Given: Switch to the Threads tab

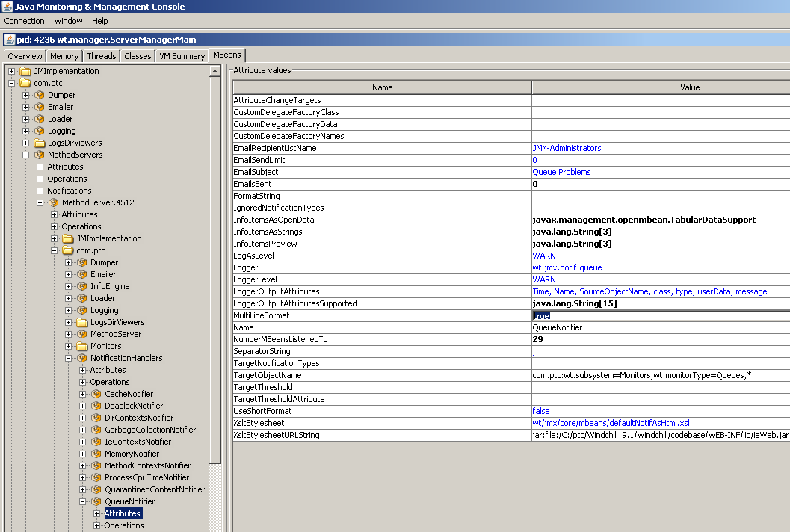Looking at the screenshot, I should point(101,56).
